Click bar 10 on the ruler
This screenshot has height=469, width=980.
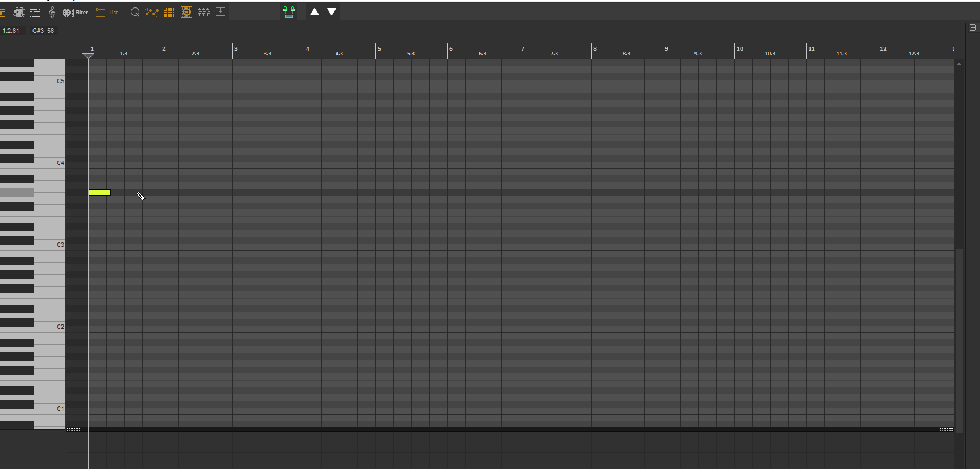pyautogui.click(x=739, y=49)
